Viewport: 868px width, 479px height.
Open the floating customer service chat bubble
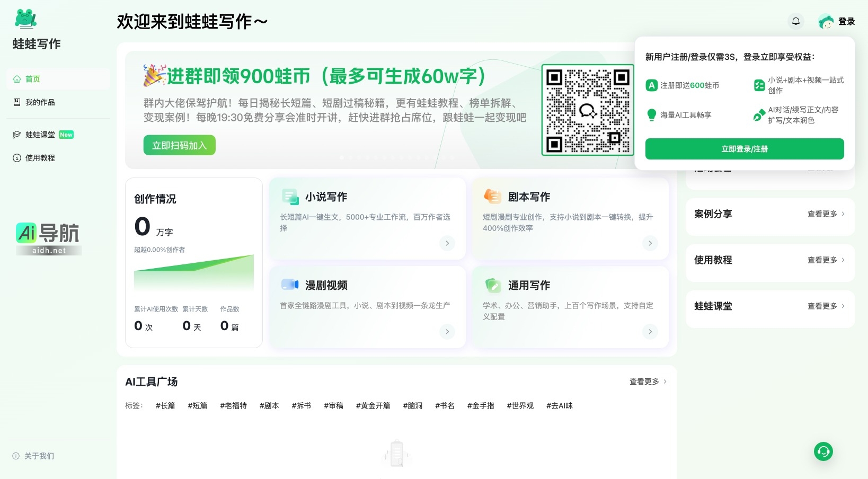[x=823, y=451]
